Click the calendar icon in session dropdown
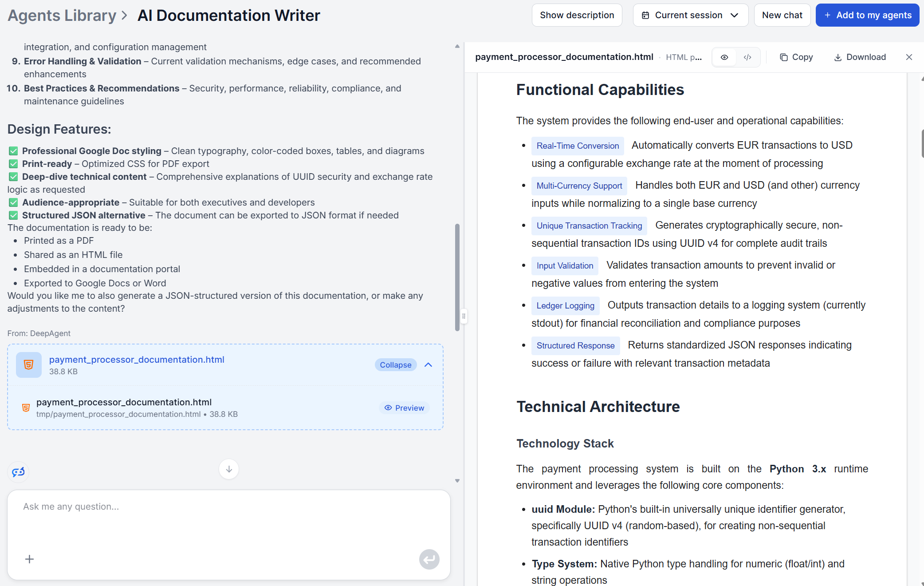 pos(645,16)
